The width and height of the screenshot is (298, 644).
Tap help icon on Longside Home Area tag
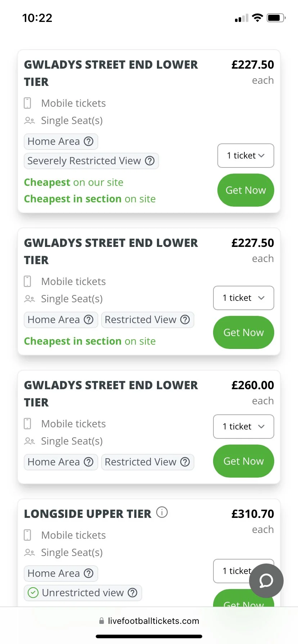[x=89, y=573]
